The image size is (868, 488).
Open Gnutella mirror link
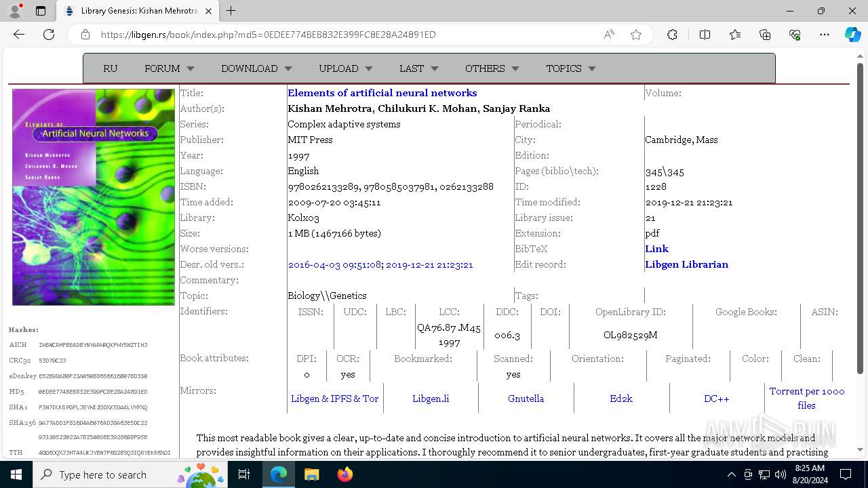click(526, 399)
